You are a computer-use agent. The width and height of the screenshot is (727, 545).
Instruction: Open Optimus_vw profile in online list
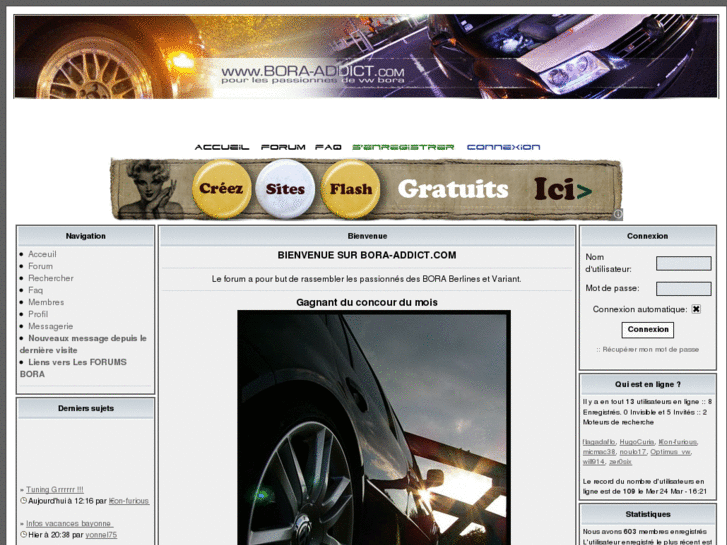point(670,452)
